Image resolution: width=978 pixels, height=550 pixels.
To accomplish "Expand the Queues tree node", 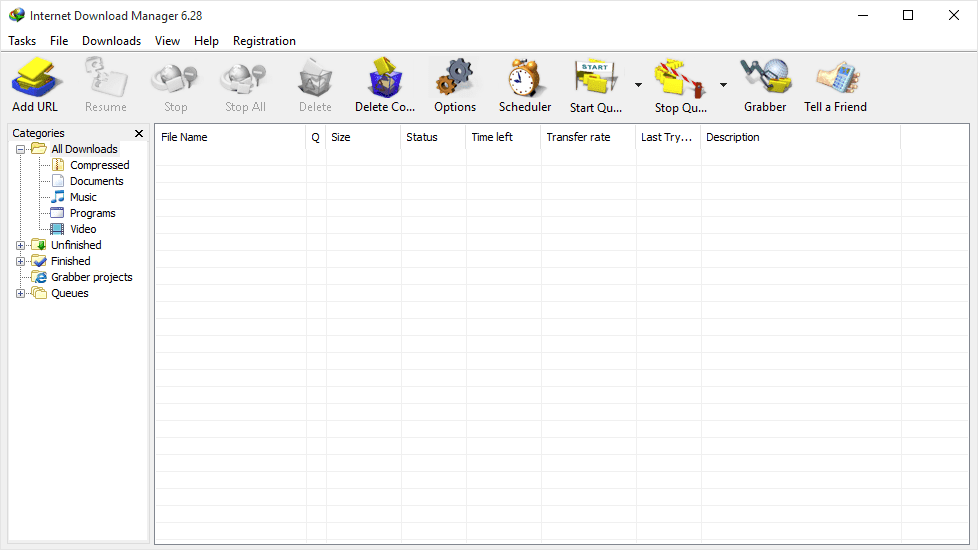I will (21, 294).
